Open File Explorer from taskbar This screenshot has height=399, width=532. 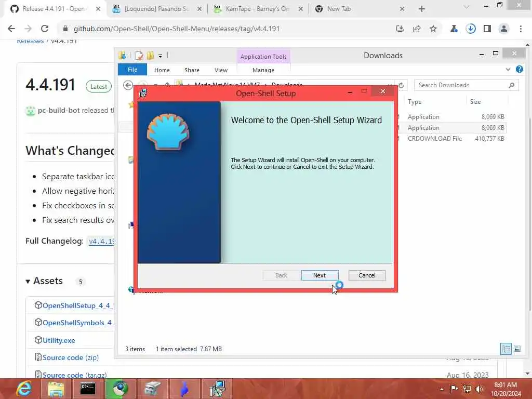[56, 389]
